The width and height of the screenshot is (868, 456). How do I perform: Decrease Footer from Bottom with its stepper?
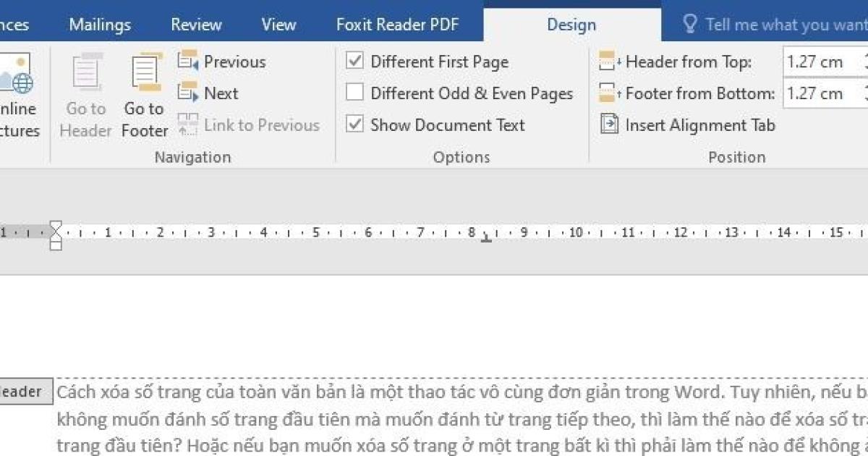(864, 98)
